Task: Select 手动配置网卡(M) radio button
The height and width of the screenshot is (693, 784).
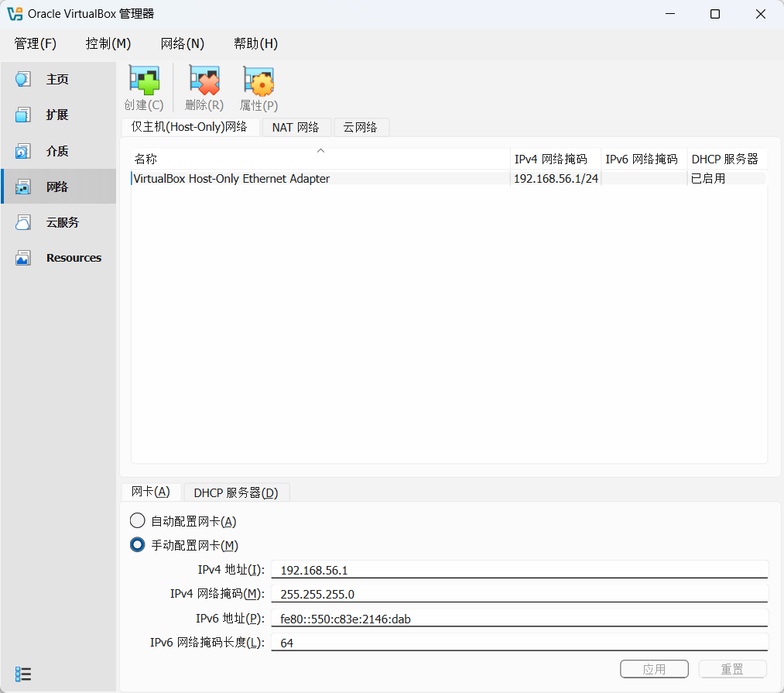Action: tap(138, 544)
